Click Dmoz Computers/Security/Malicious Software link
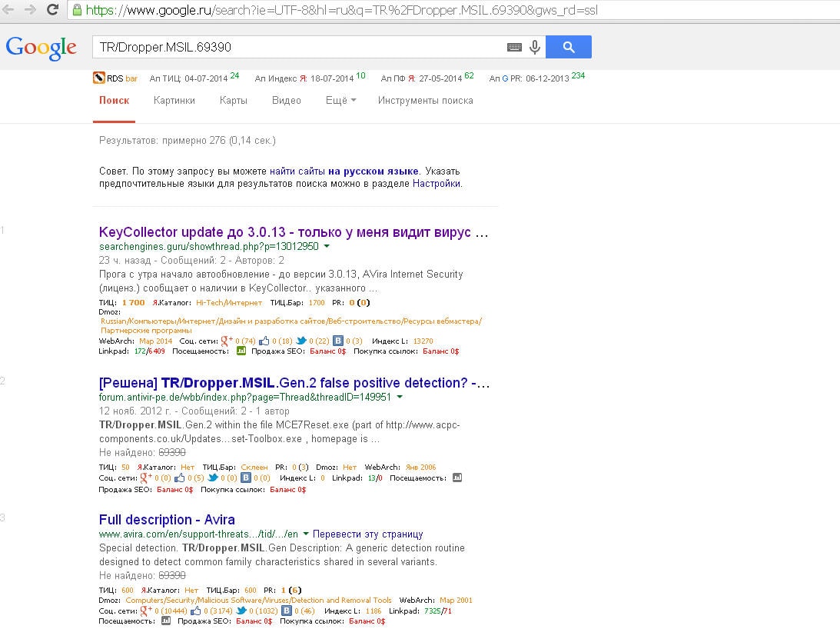 [x=258, y=600]
